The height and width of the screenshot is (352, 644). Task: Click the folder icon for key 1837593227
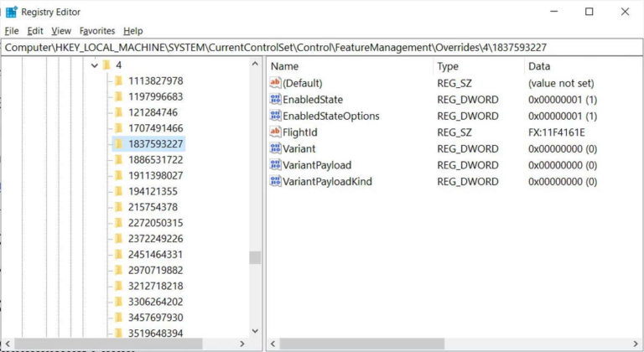pyautogui.click(x=118, y=144)
